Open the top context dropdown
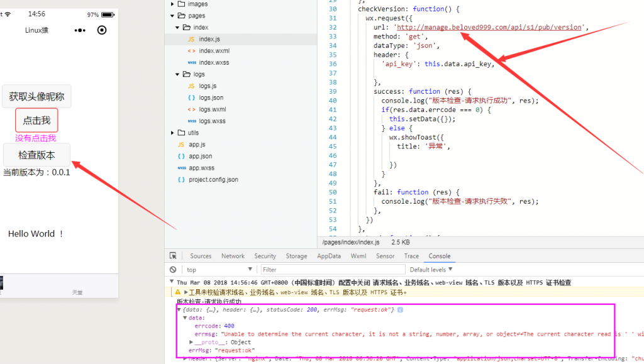This screenshot has width=644, height=364. pos(219,270)
